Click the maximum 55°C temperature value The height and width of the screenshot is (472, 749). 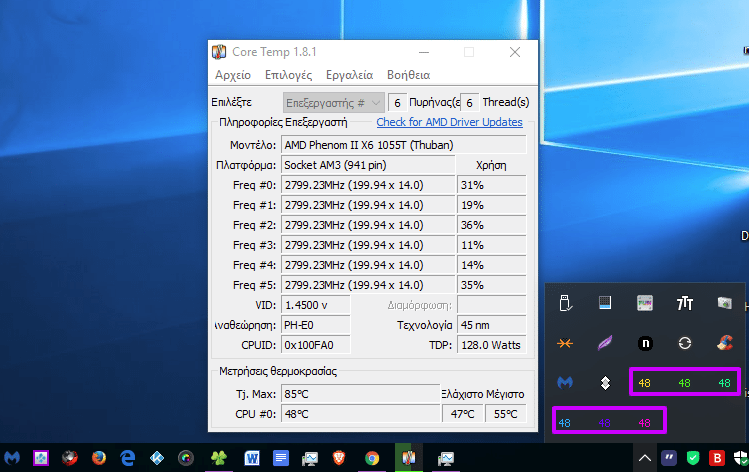click(x=505, y=414)
